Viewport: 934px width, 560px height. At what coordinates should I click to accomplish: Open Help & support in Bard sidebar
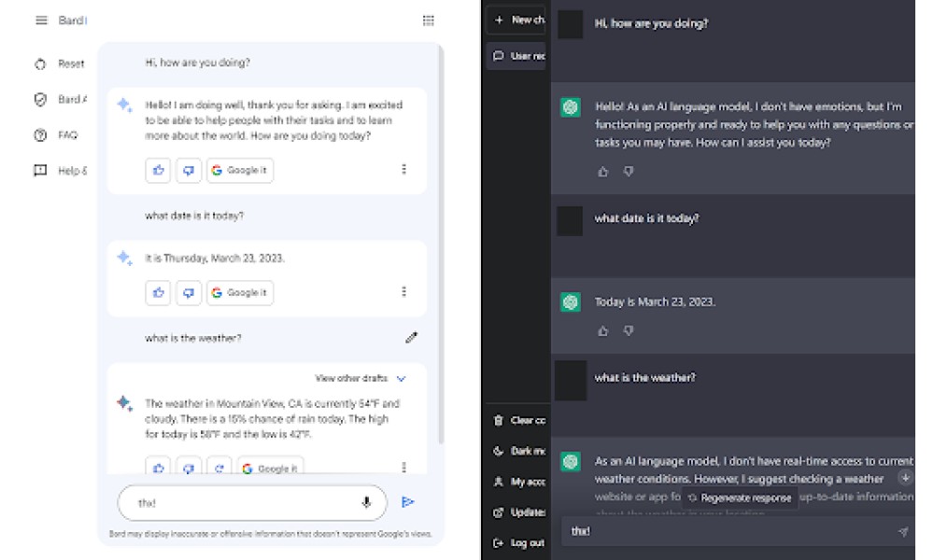coord(60,171)
